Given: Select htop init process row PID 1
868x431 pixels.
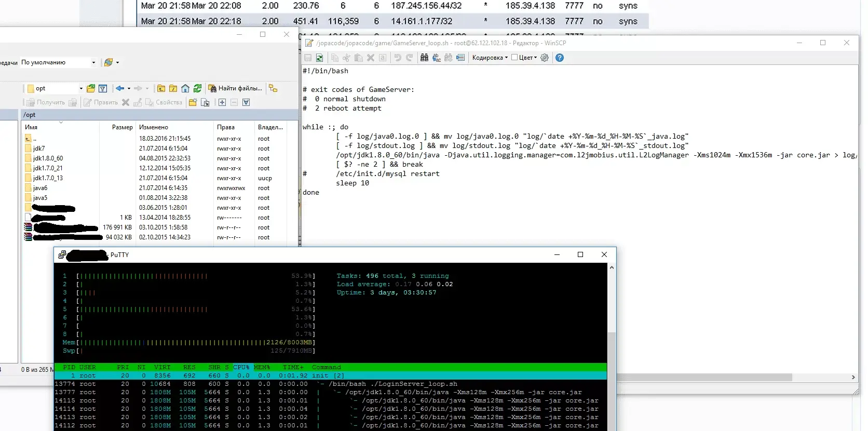Looking at the screenshot, I should 330,375.
